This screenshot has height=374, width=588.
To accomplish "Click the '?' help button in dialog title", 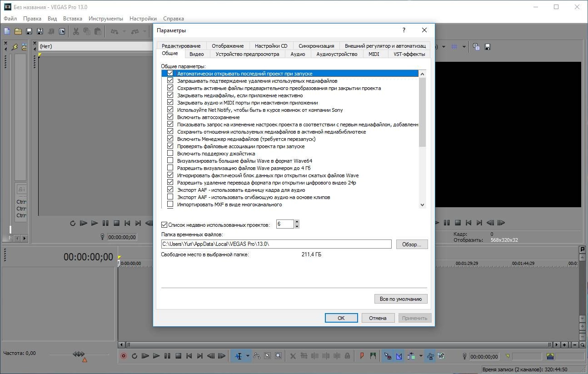I will coord(404,30).
